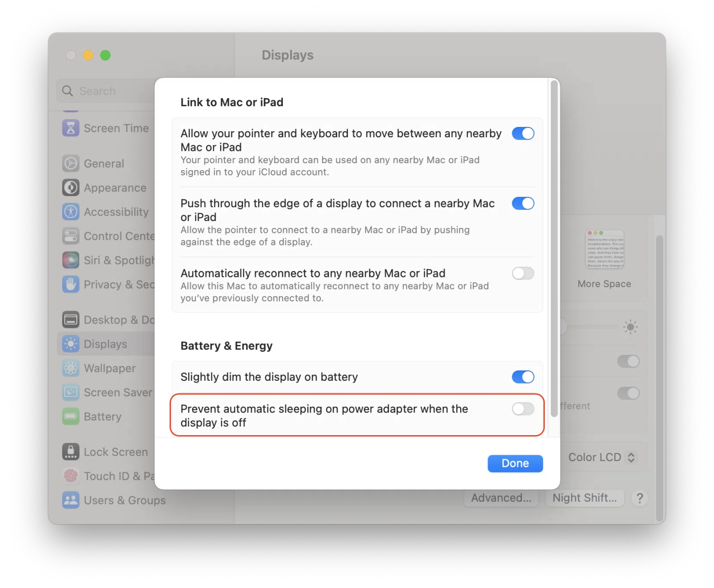The height and width of the screenshot is (588, 714).
Task: Enable prevent automatic sleeping on power adapter
Action: pyautogui.click(x=523, y=409)
